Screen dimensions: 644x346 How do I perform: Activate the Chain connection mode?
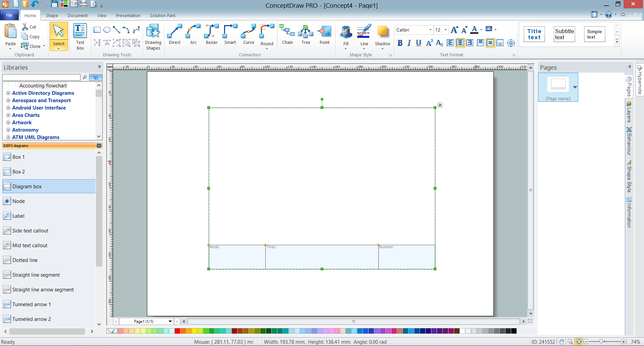tap(287, 34)
